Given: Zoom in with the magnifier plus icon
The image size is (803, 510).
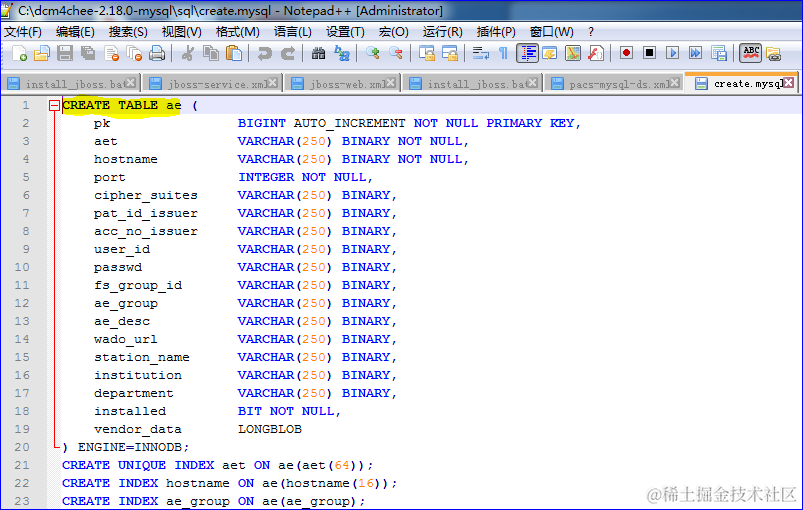Looking at the screenshot, I should coord(372,53).
